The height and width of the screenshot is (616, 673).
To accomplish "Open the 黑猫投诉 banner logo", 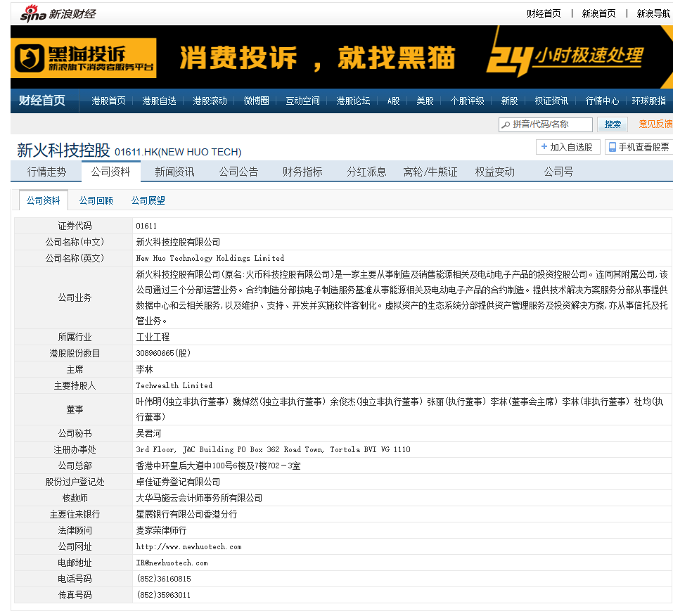I will click(x=84, y=58).
